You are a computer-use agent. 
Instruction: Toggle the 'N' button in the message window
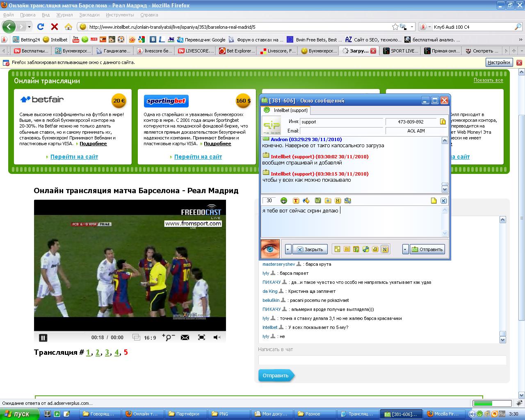pos(384,249)
